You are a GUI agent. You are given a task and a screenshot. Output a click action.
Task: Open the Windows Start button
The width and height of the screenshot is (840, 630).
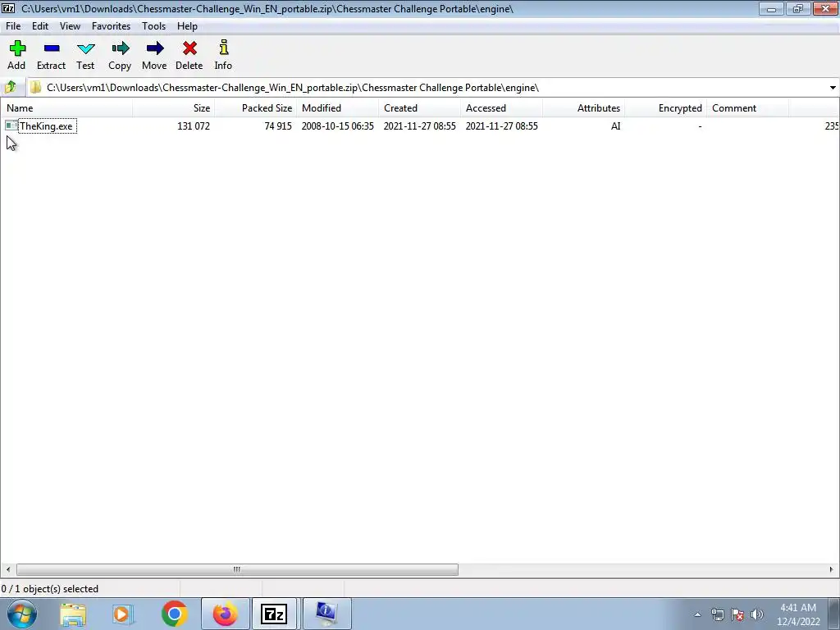tap(22, 614)
